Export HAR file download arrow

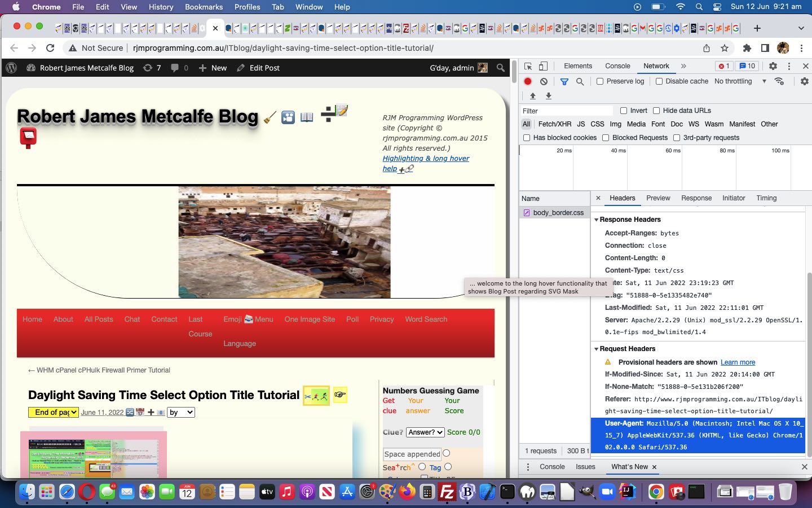[x=548, y=96]
